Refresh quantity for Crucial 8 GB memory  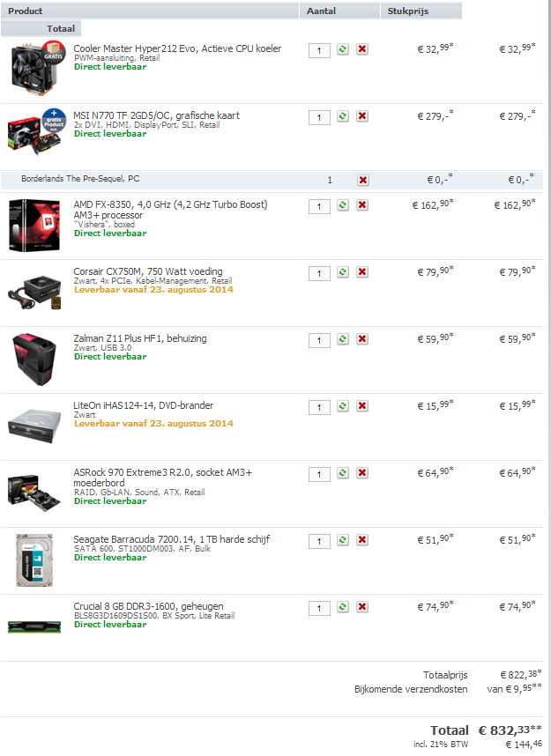tap(343, 607)
